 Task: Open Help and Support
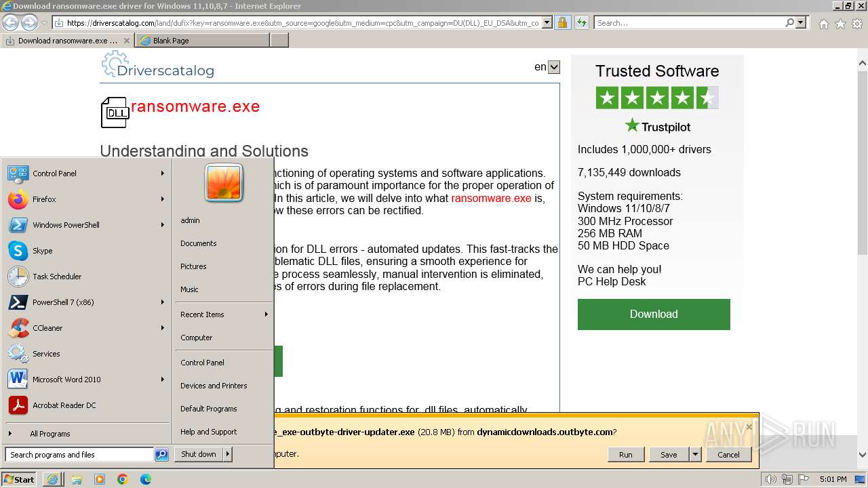[x=208, y=432]
